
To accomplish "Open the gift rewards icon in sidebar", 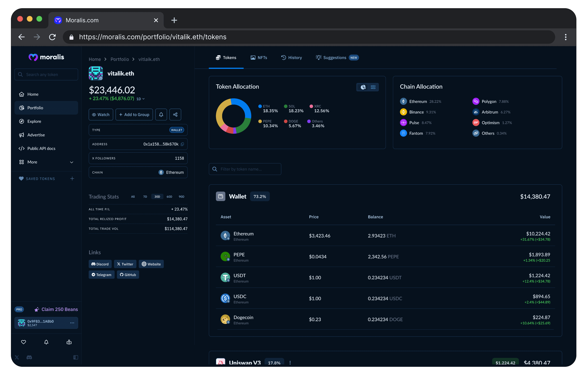I will coord(69,342).
